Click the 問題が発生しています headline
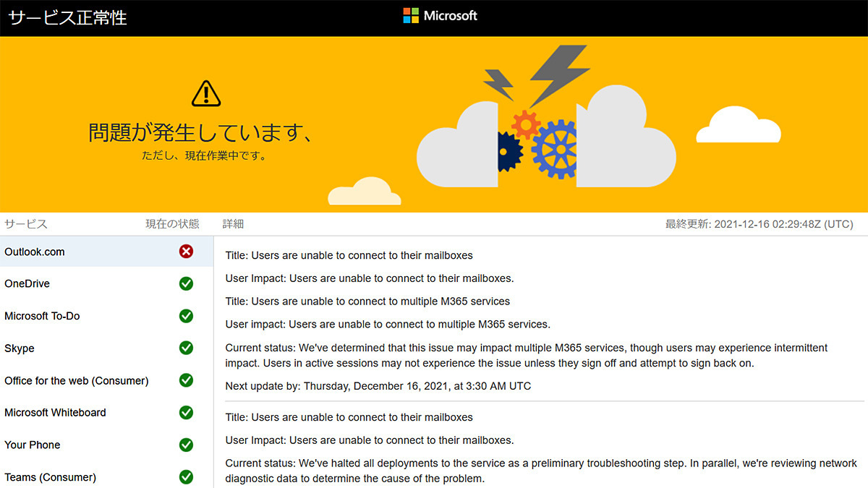Screen dimensions: 868x488 tap(200, 132)
